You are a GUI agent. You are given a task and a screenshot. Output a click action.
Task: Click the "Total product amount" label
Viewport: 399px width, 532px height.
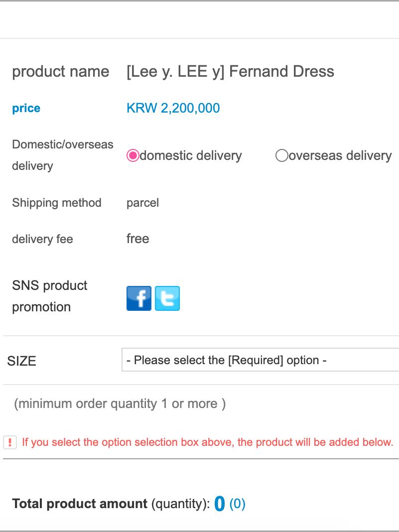coord(80,504)
